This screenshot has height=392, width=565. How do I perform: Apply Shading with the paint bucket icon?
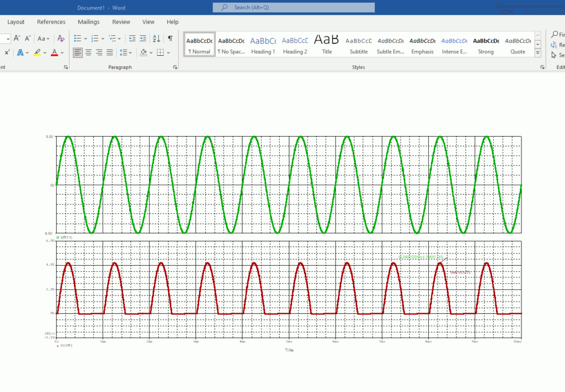tap(143, 52)
